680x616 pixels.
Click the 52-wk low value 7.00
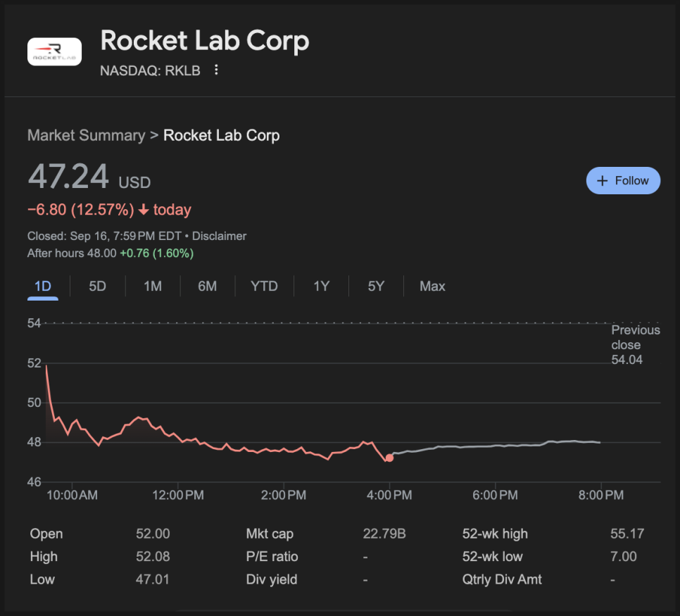pyautogui.click(x=624, y=557)
